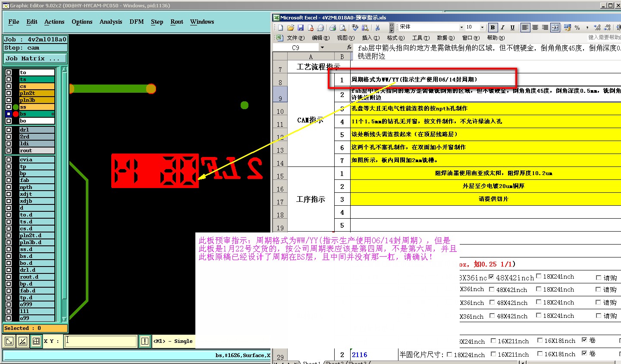Toggle visibility checkbox of layer 'rout'

(9, 151)
